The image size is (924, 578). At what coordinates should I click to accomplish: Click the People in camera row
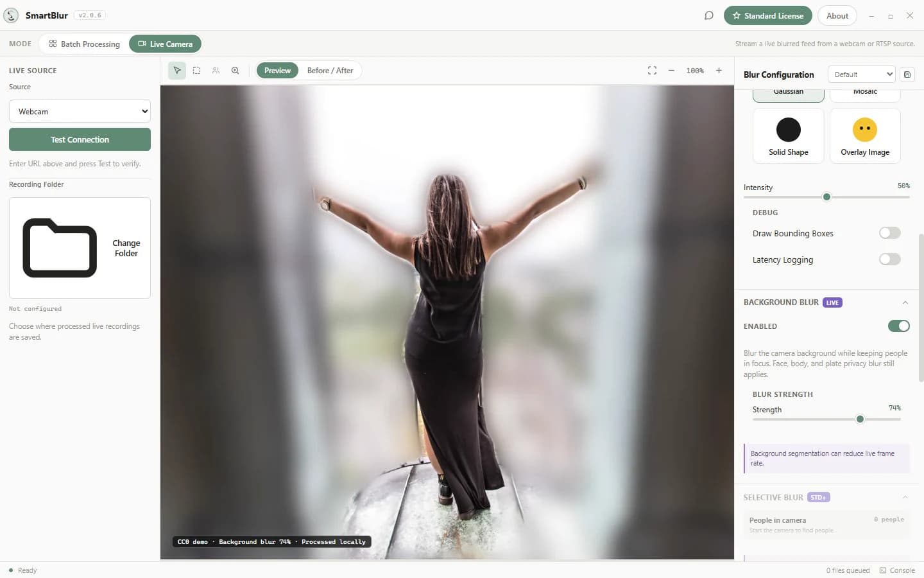[x=826, y=525]
